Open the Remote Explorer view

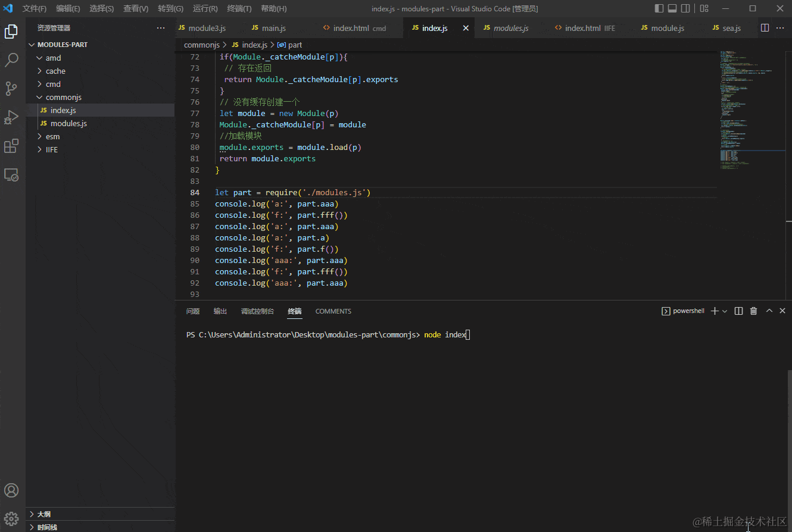(11, 174)
